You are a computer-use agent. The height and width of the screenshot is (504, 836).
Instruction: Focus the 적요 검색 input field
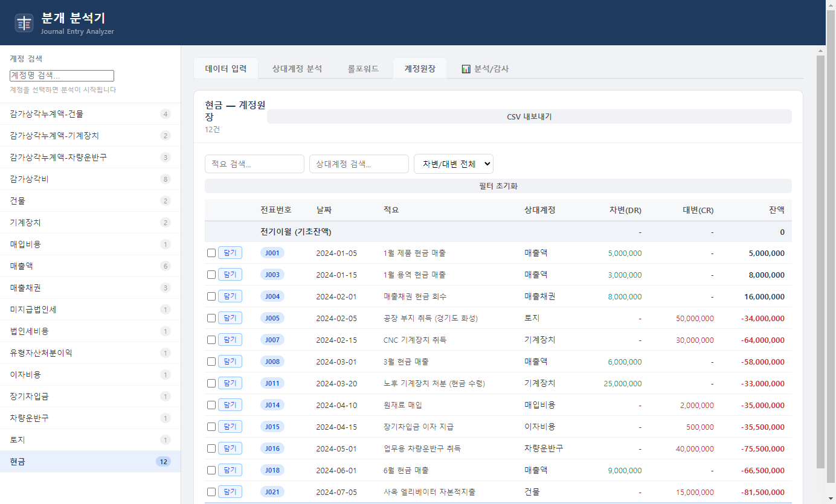[254, 164]
